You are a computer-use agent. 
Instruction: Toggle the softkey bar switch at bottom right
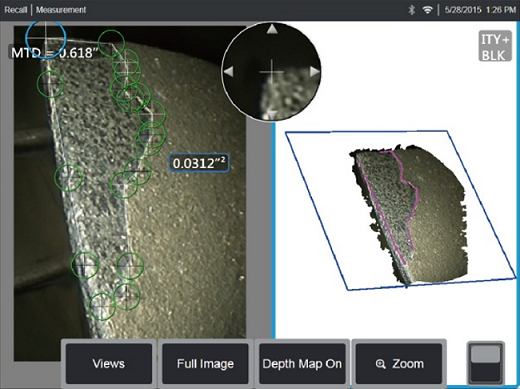click(486, 364)
